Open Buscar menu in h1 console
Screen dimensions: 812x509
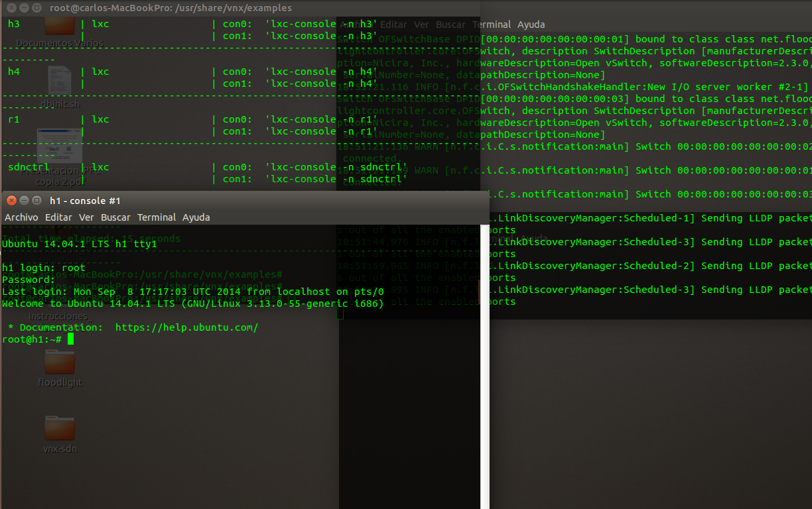coord(115,217)
